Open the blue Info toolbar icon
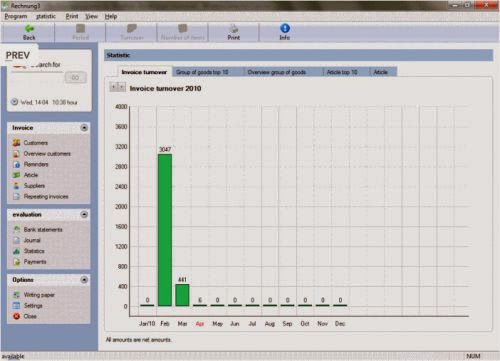 pyautogui.click(x=285, y=28)
